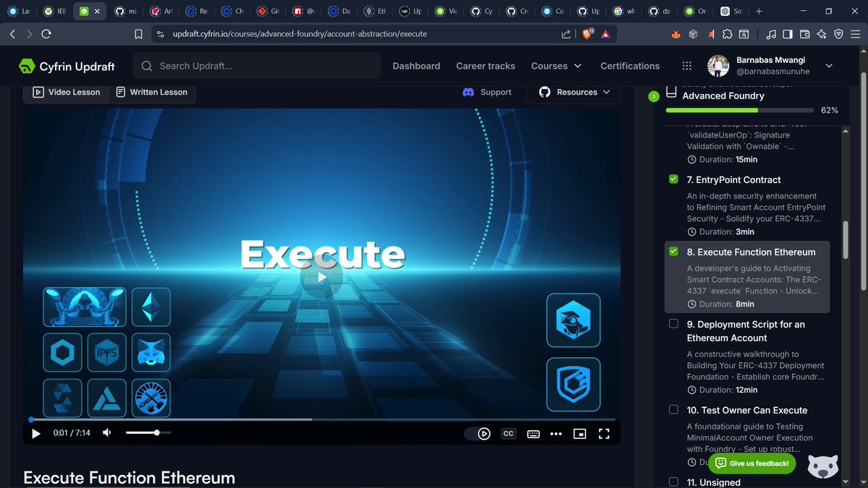Open the apps grid menu icon
This screenshot has width=868, height=488.
tap(686, 66)
